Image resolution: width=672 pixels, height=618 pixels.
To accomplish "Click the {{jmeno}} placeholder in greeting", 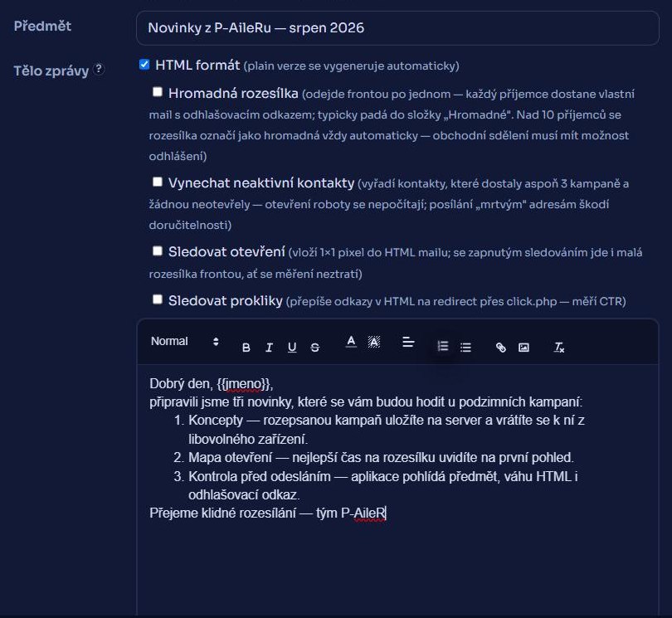I will 245,383.
